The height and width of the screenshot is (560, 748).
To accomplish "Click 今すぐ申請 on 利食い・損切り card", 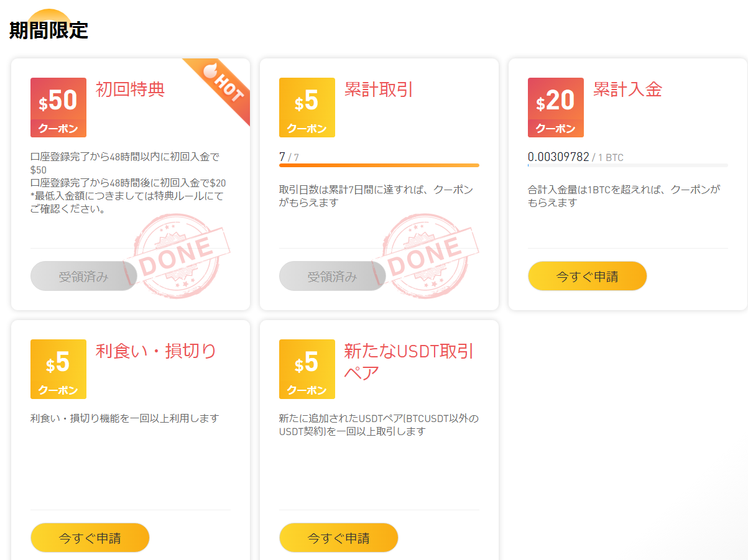I will [x=90, y=537].
